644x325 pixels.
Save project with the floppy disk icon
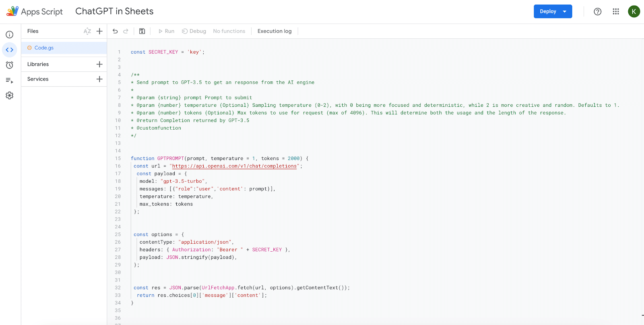142,31
